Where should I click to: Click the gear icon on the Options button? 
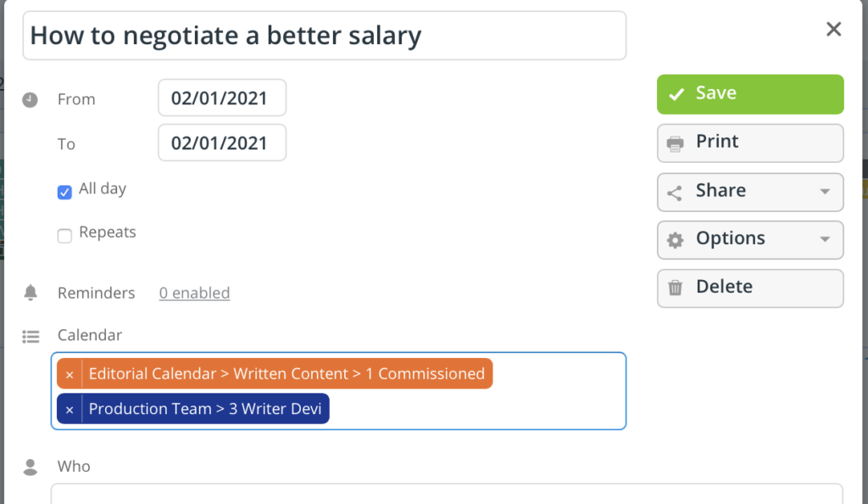(676, 239)
